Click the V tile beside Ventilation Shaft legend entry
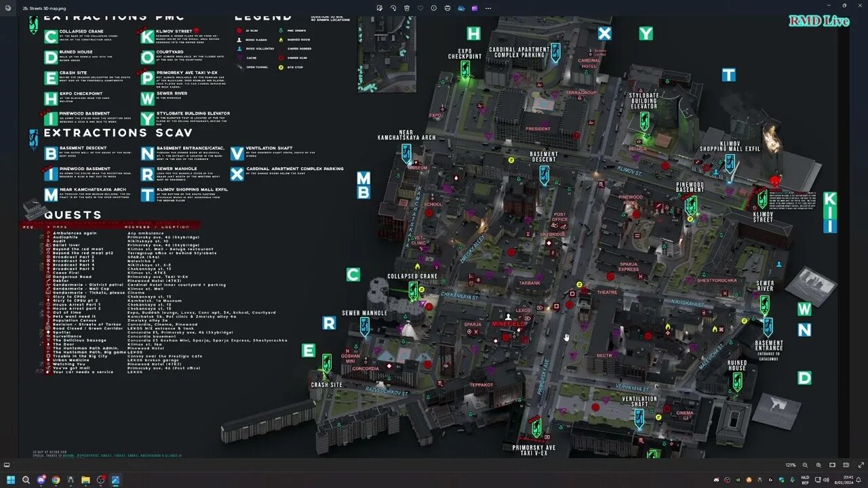 tap(237, 154)
